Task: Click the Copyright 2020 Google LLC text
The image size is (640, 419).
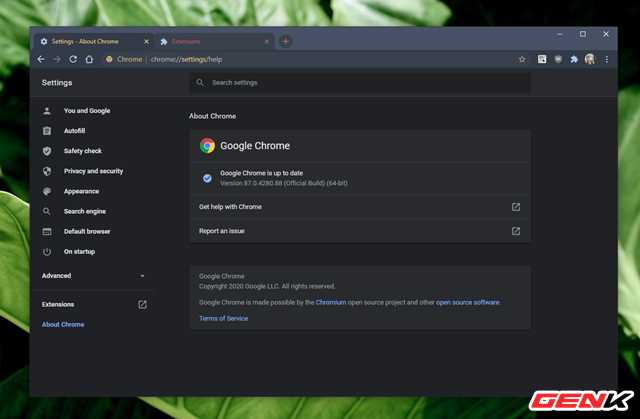Action: point(267,286)
